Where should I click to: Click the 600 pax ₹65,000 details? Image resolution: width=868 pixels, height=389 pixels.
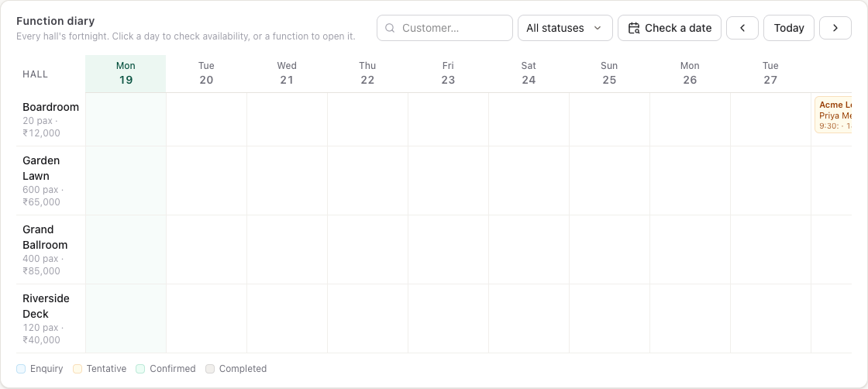pos(43,196)
